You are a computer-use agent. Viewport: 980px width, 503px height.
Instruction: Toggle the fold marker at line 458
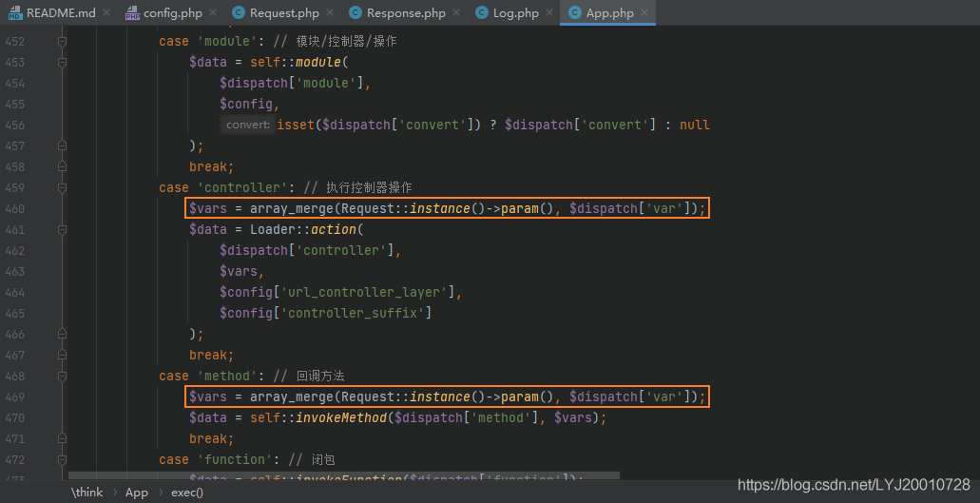click(62, 166)
